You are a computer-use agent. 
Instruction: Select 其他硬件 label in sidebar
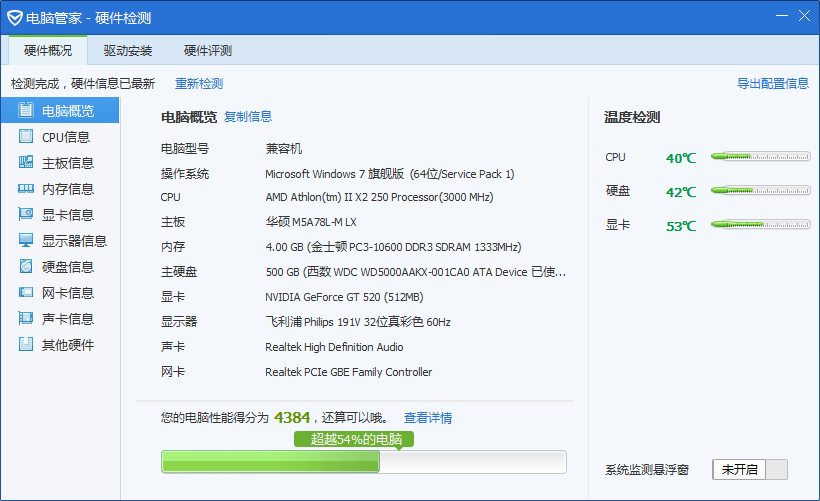(67, 345)
